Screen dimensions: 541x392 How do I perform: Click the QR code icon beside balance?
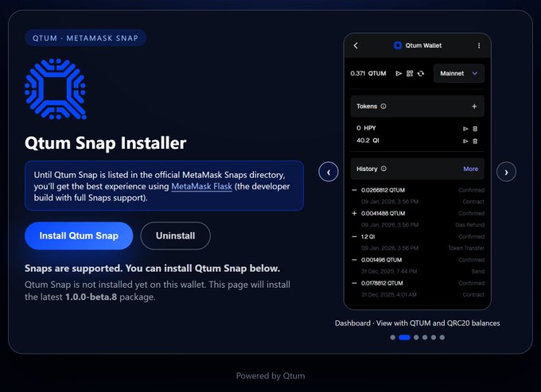pyautogui.click(x=410, y=73)
